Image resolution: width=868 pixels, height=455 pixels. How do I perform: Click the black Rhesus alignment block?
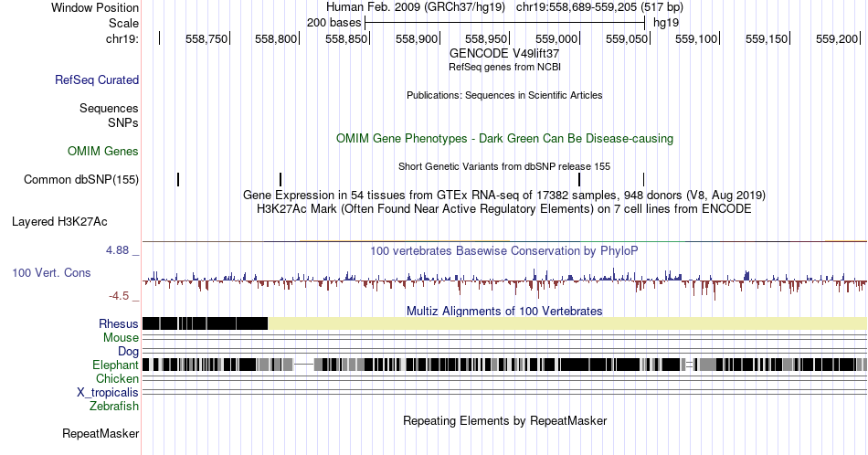(x=205, y=323)
